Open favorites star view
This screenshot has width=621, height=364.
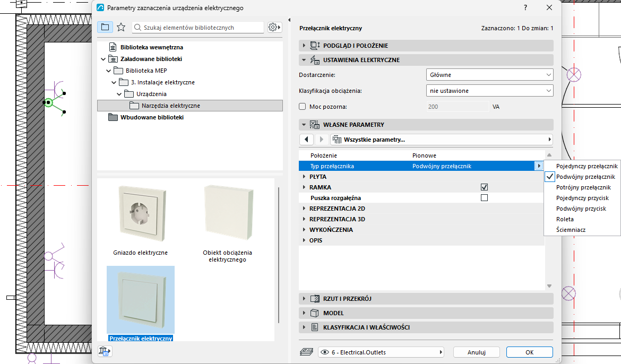tap(121, 28)
